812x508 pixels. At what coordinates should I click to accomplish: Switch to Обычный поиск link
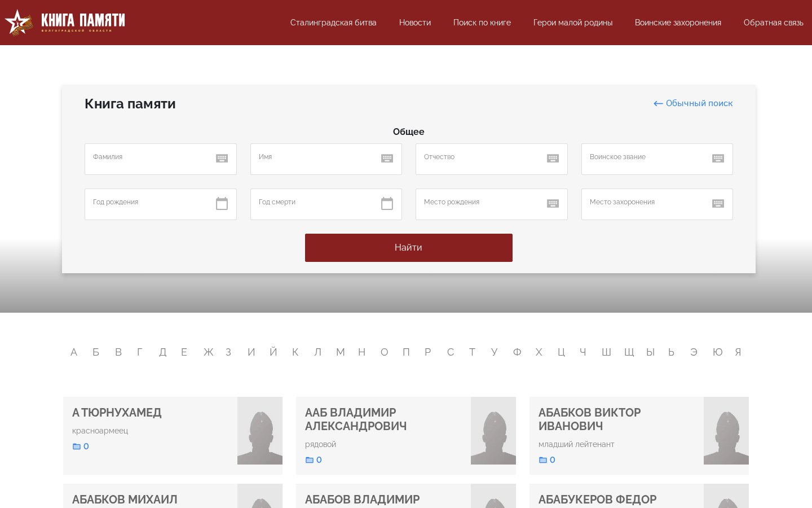click(693, 103)
